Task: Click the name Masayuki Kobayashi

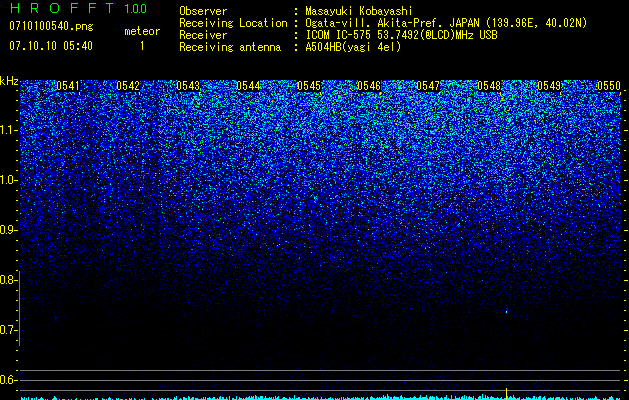Action: [x=359, y=11]
